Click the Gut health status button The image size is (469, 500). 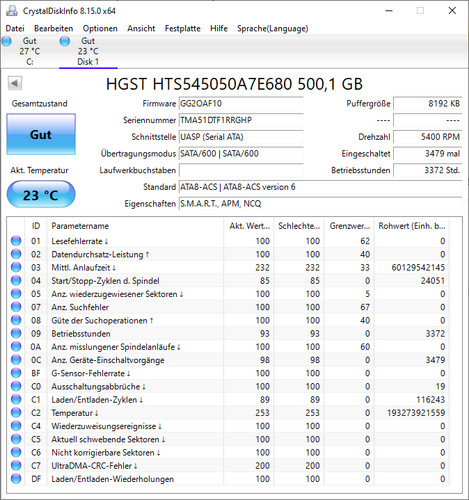(x=41, y=134)
